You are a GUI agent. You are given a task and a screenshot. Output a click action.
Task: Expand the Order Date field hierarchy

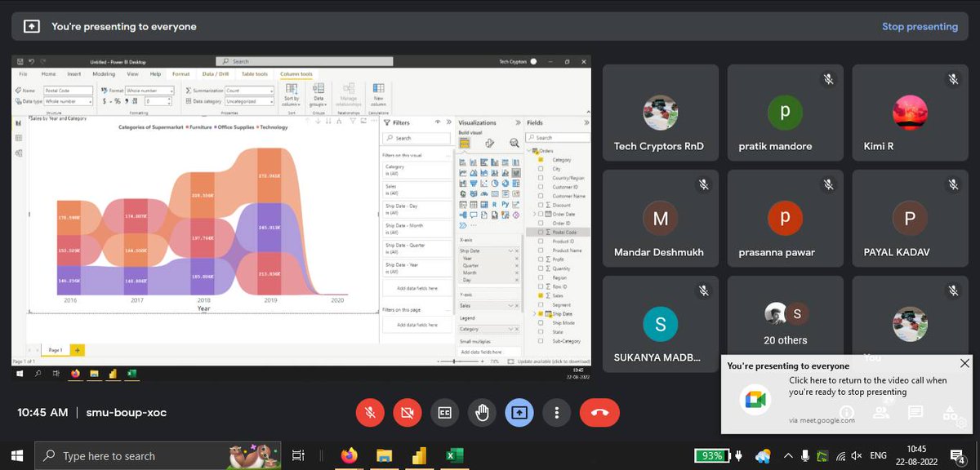535,214
